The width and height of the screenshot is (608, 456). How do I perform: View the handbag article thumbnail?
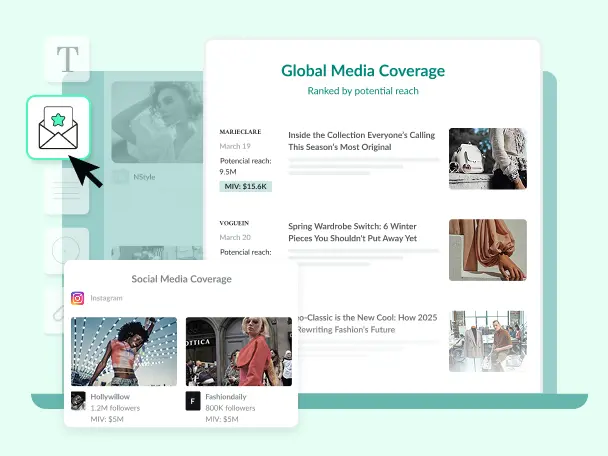click(x=487, y=159)
